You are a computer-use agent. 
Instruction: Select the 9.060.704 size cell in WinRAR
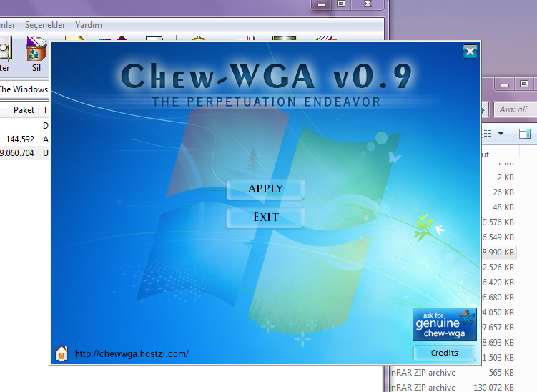point(17,153)
